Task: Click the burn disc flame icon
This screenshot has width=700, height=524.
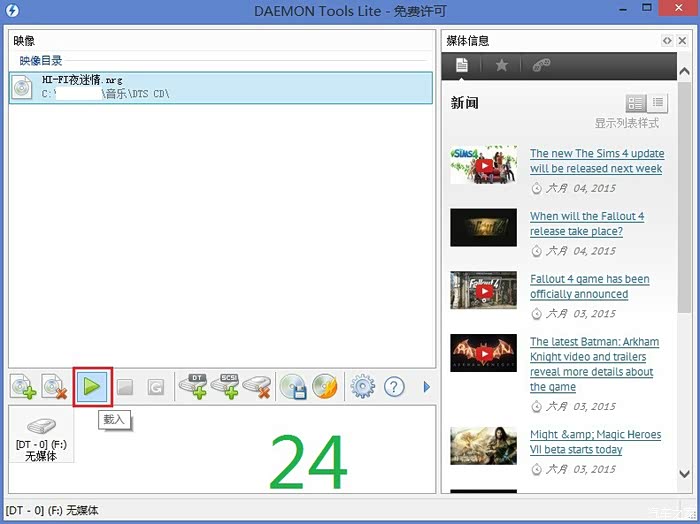Action: tap(324, 387)
